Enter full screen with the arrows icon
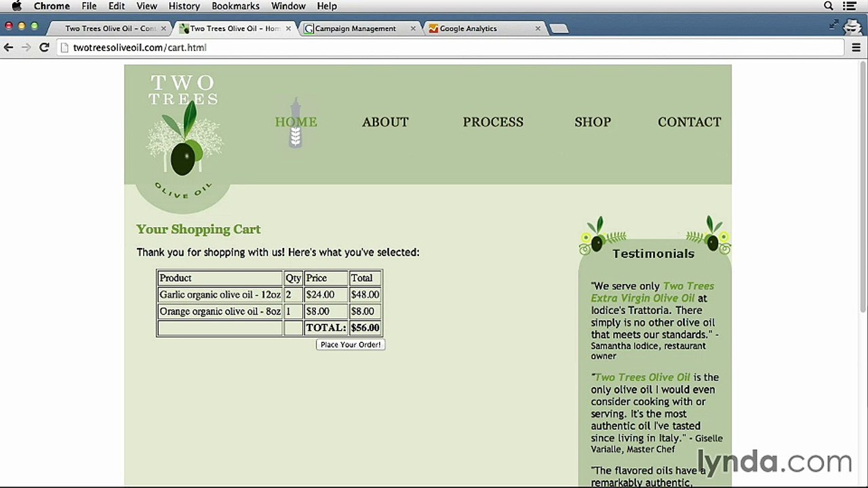 point(834,26)
